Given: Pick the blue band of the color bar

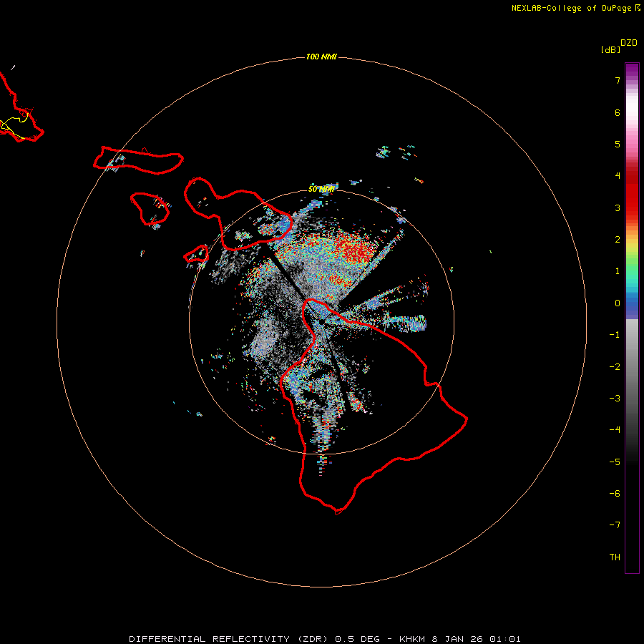Looking at the screenshot, I should tap(632, 304).
